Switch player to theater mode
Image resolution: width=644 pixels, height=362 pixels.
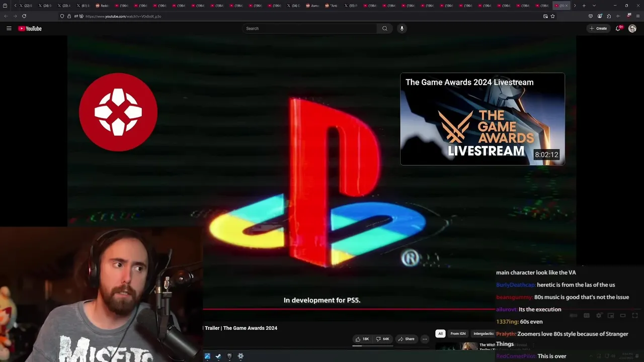623,315
